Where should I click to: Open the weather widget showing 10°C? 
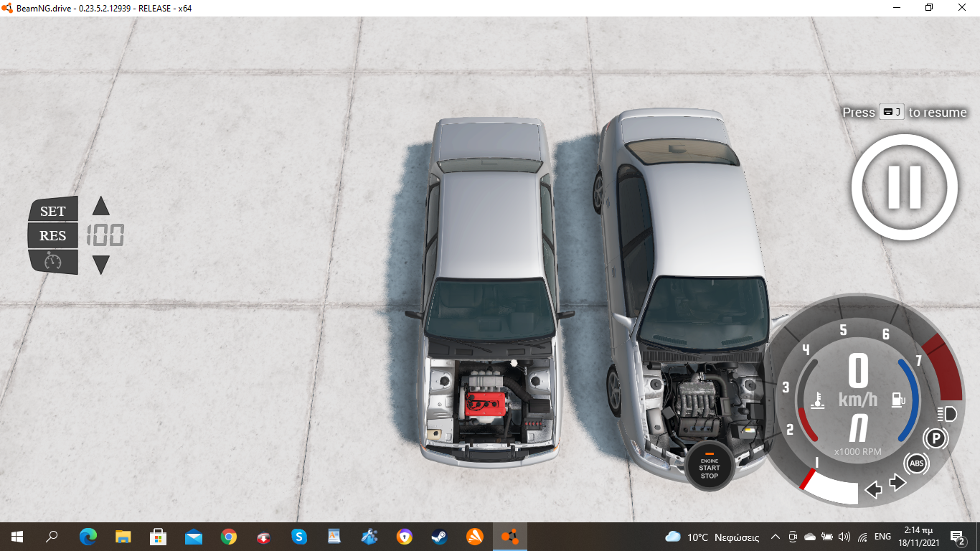click(712, 536)
